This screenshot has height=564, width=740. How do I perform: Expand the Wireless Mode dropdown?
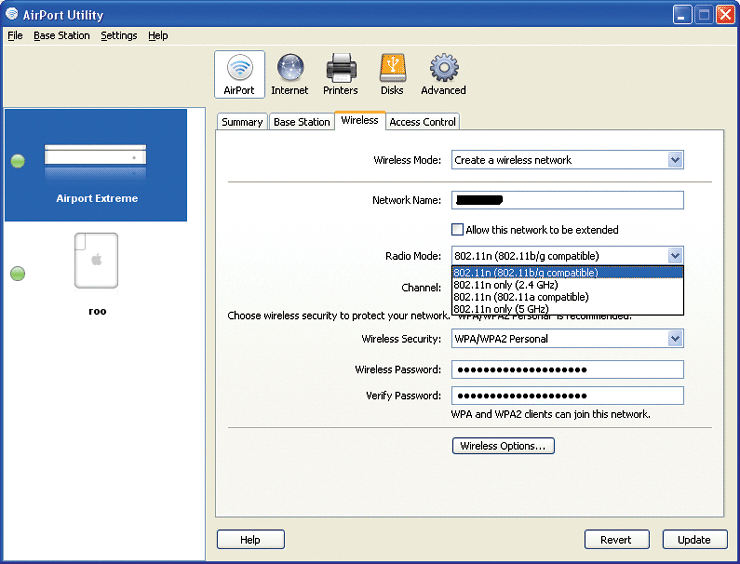[x=675, y=160]
